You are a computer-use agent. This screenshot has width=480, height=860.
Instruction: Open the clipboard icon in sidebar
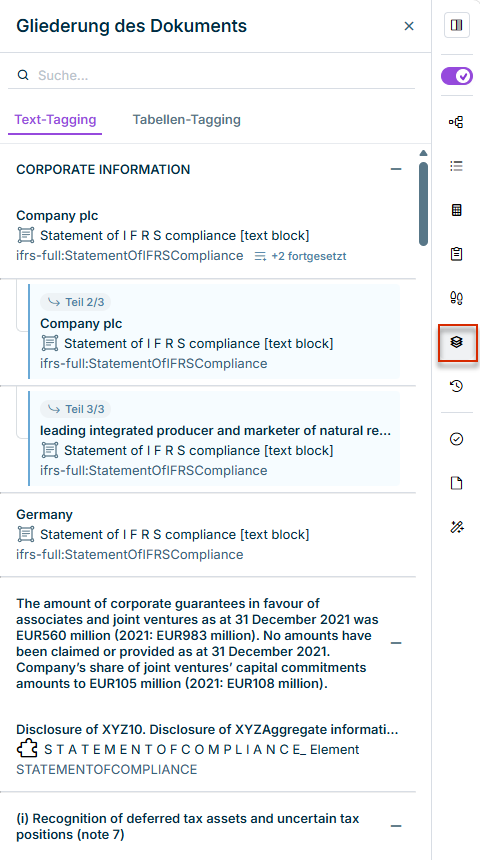[456, 254]
